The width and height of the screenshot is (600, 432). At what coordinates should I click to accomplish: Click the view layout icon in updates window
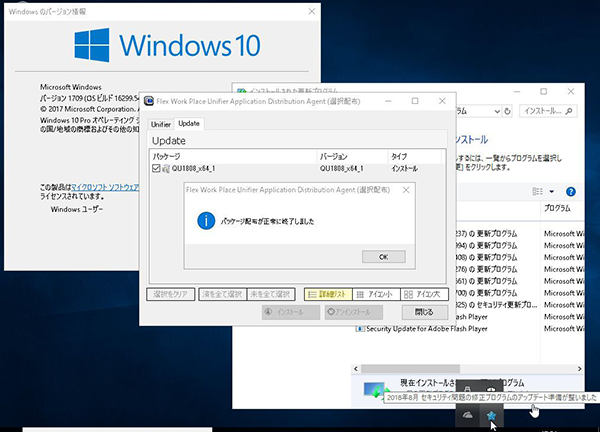(x=538, y=191)
